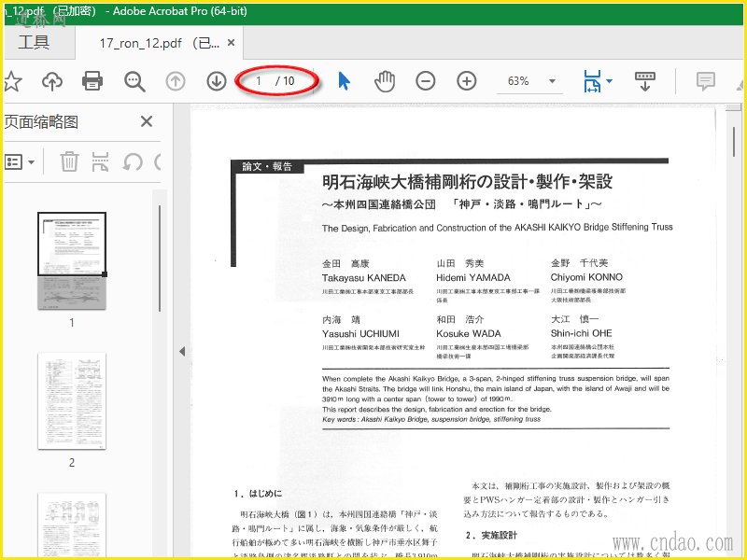Click the English title about AKASHI KAIKYO Bridge

[498, 228]
